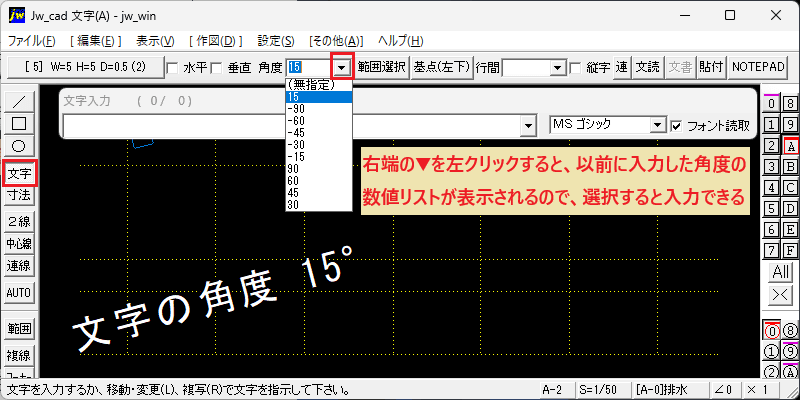Uncheck the フォント読取 checkbox
Image resolution: width=800 pixels, height=400 pixels.
(677, 126)
